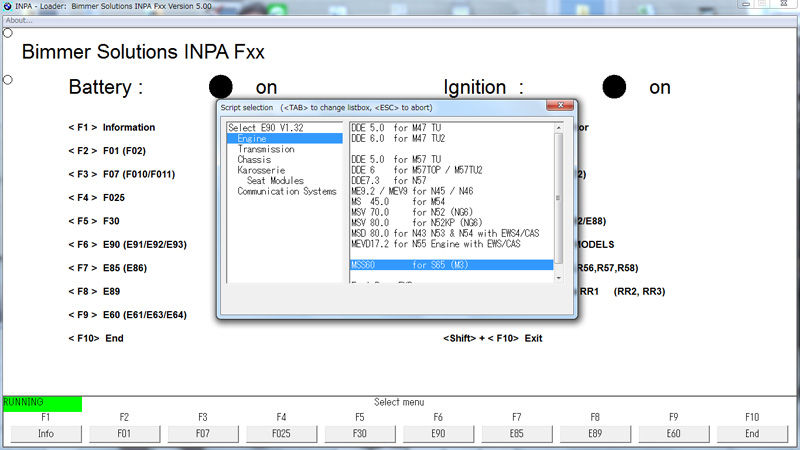Viewport: 800px width, 450px height.
Task: Click the F10 End menu text
Action: point(96,338)
